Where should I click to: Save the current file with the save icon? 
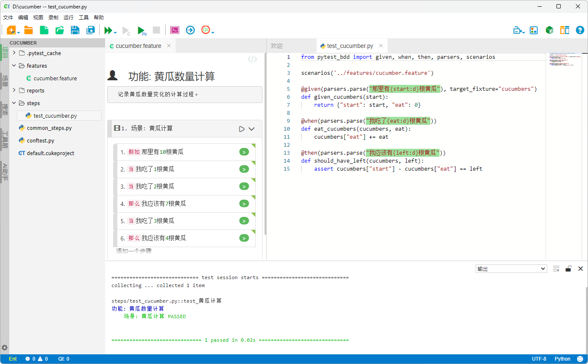pyautogui.click(x=75, y=30)
